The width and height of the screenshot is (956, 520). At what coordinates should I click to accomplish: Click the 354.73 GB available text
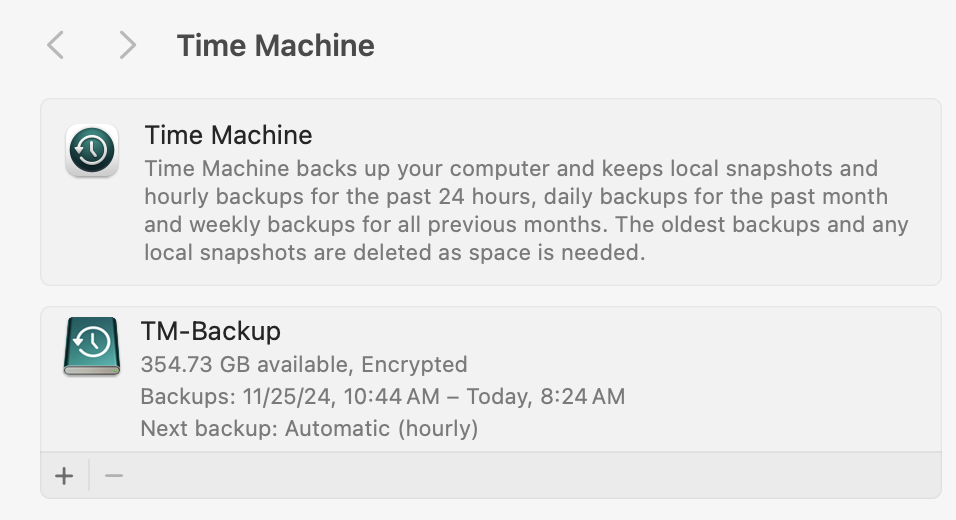tap(247, 364)
